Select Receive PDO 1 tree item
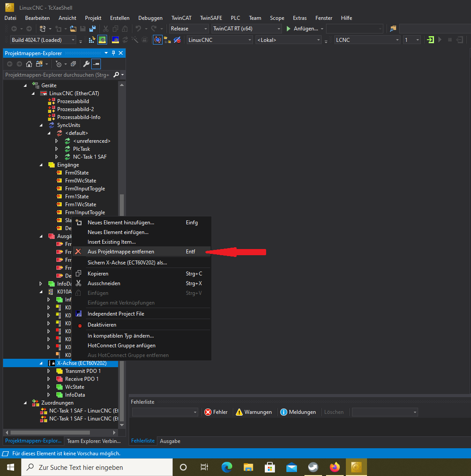471x476 pixels. coord(82,379)
